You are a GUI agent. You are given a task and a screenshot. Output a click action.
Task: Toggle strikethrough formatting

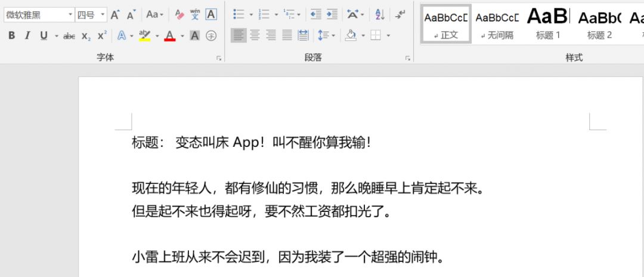coord(69,36)
